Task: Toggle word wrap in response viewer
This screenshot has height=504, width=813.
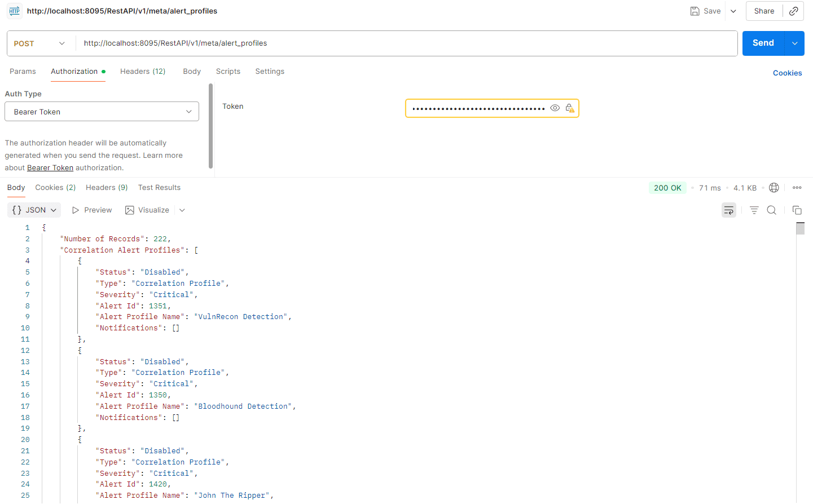Action: 728,210
